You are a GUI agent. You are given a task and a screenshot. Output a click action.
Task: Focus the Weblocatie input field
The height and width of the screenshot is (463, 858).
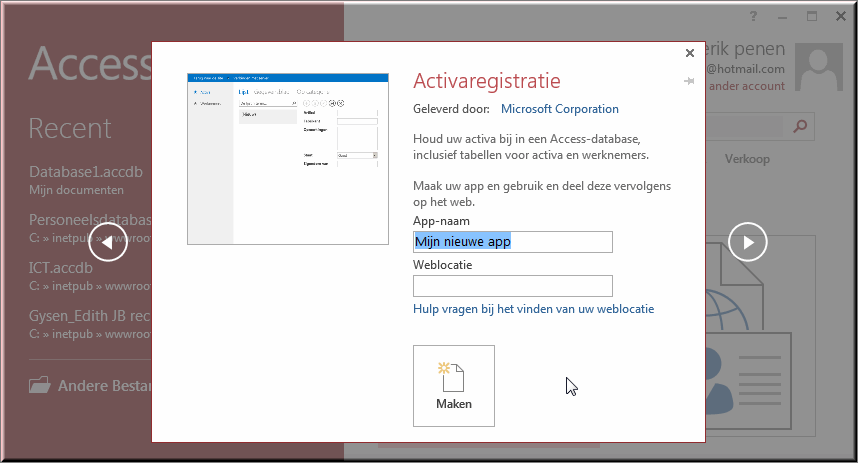513,286
